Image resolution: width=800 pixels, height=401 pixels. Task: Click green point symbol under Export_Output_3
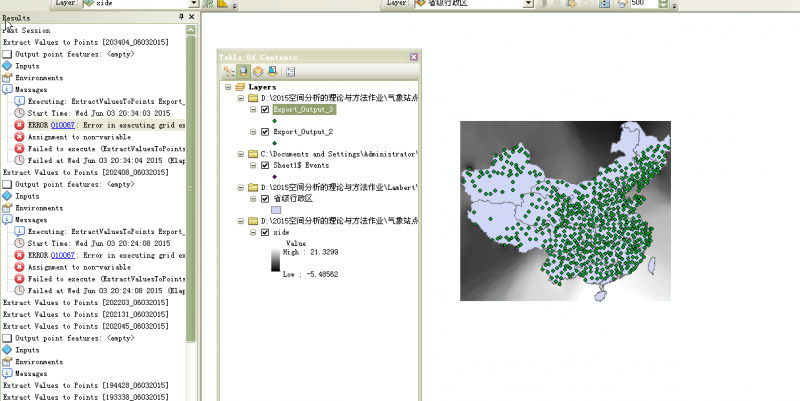pos(274,121)
